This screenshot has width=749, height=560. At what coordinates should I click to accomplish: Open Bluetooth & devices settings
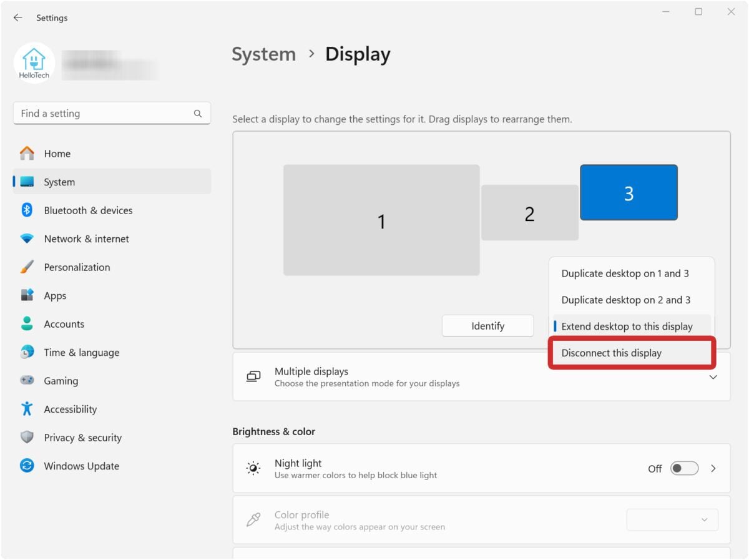tap(26, 210)
